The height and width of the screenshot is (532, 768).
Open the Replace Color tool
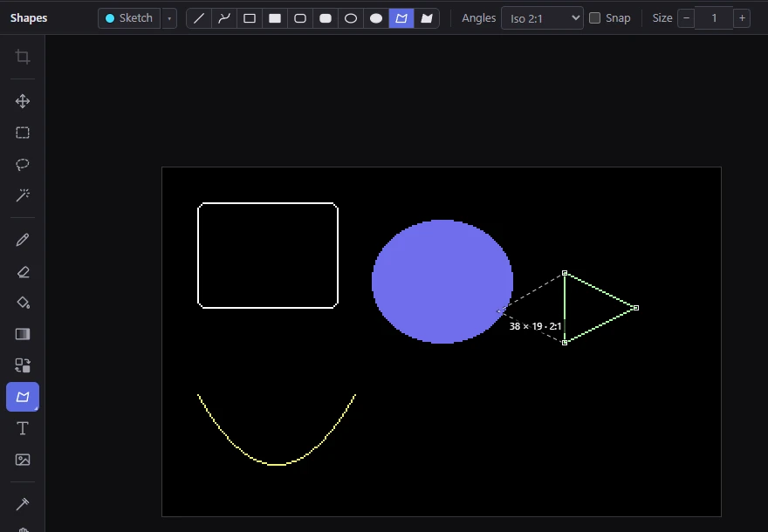(x=23, y=365)
